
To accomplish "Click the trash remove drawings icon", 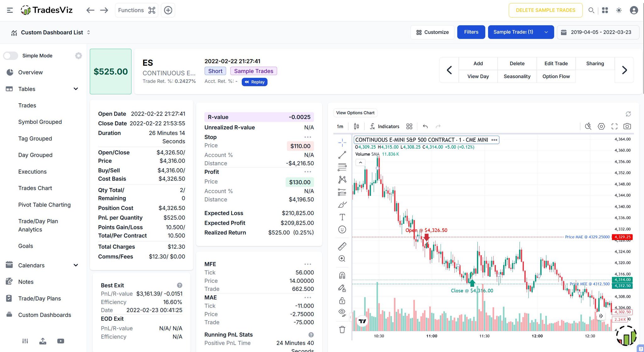I will pyautogui.click(x=342, y=330).
